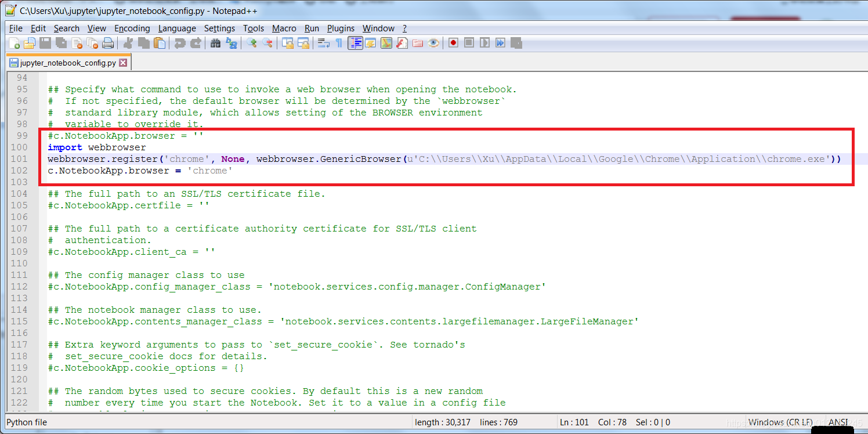868x434 pixels.
Task: Print the document with the printer icon
Action: click(108, 43)
